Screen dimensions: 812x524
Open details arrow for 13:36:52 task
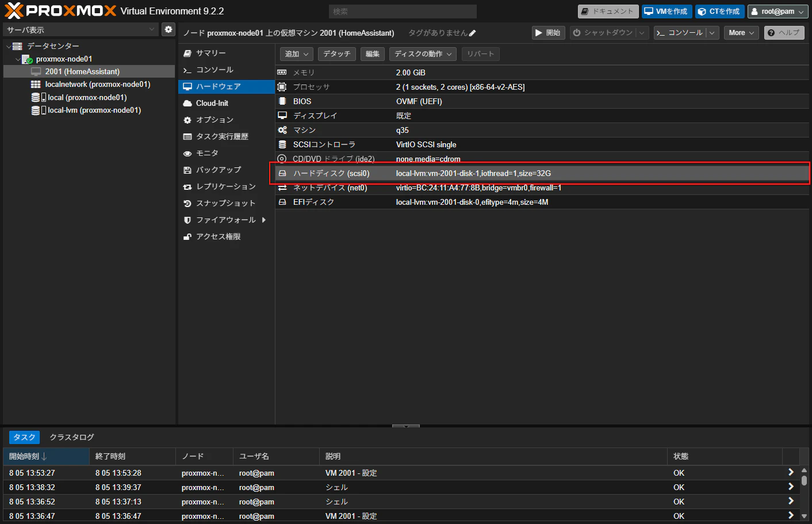coord(791,501)
